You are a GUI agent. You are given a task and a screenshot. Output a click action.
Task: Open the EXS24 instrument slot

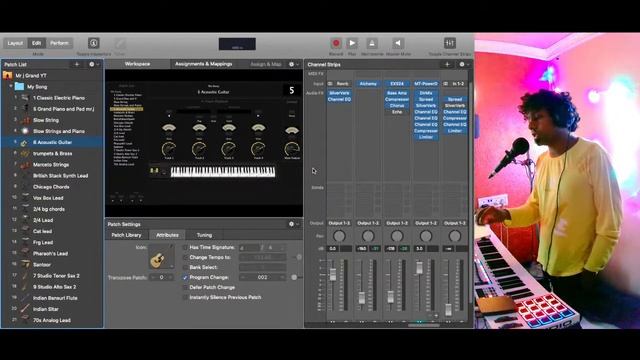click(397, 84)
